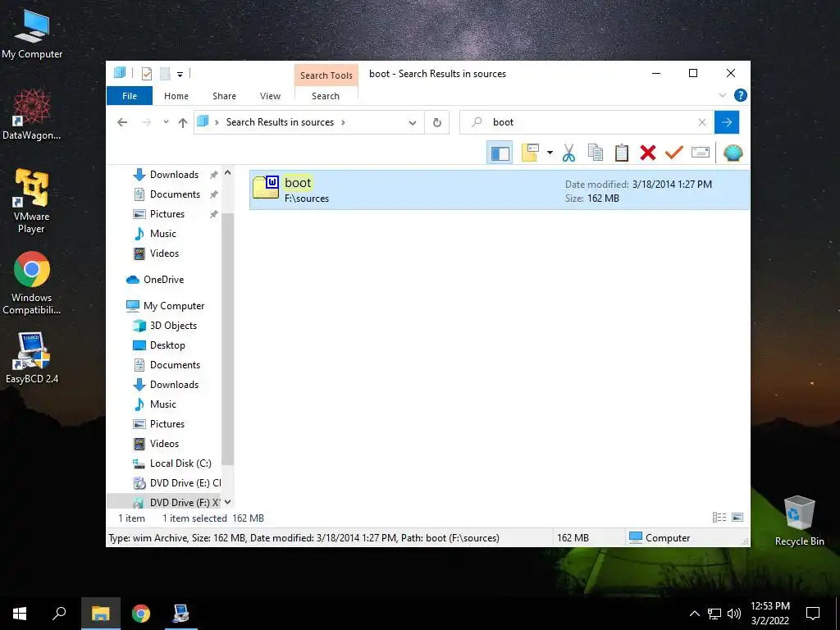Switch to the Share ribbon tab

click(224, 96)
